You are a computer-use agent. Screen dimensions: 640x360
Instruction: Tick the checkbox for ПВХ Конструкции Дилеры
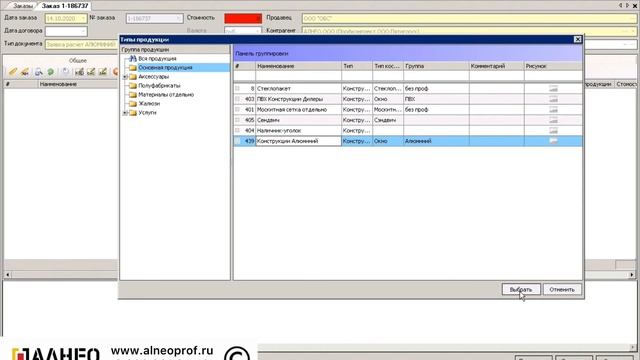tap(238, 99)
